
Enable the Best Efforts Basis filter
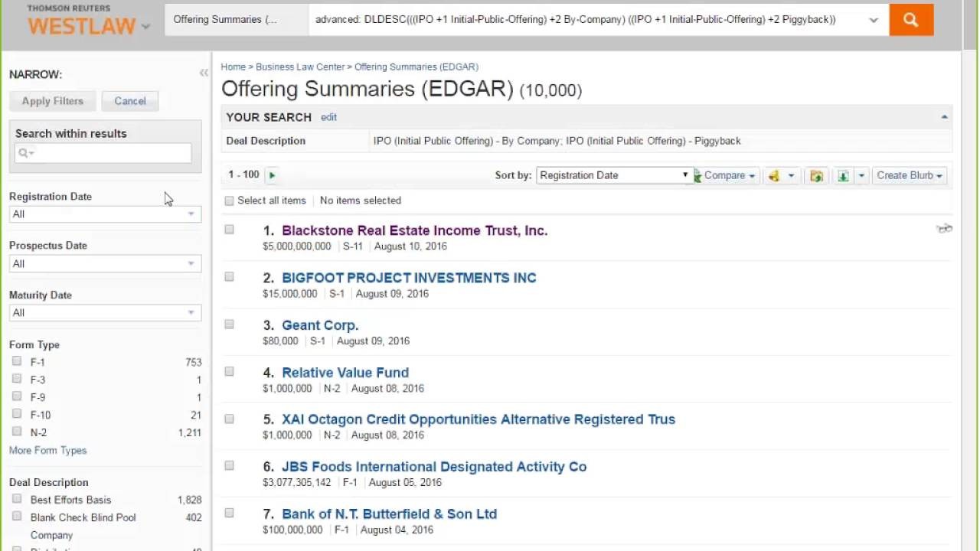pos(17,499)
